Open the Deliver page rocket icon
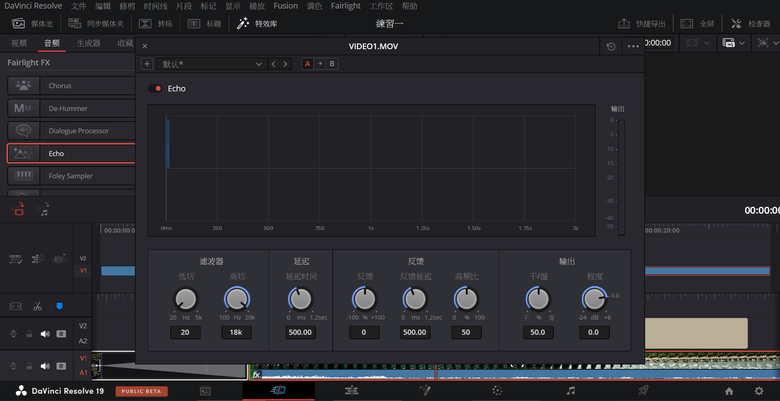 pyautogui.click(x=643, y=391)
